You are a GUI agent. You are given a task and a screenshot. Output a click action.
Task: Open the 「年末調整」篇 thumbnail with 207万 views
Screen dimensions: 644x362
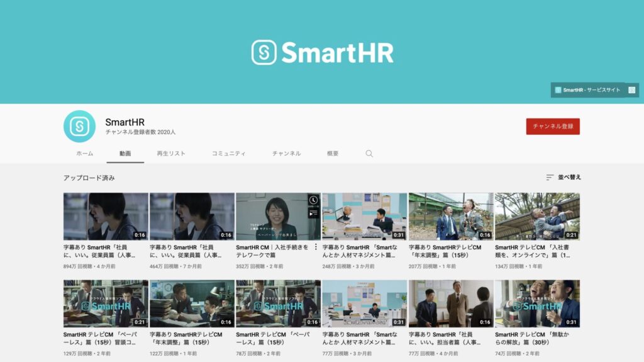450,217
